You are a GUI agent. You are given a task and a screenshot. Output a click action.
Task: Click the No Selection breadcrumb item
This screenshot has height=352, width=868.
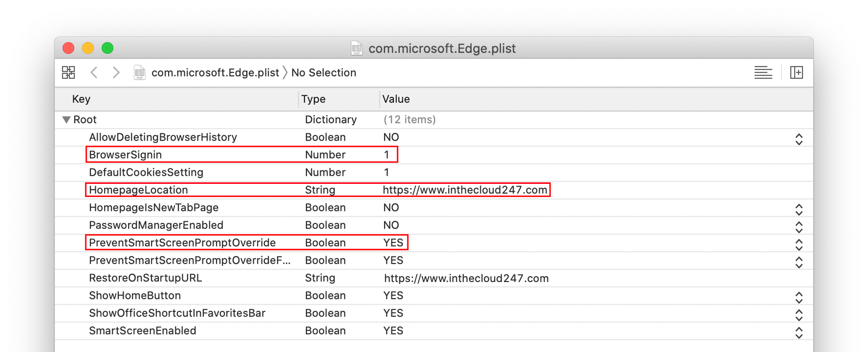(x=324, y=73)
